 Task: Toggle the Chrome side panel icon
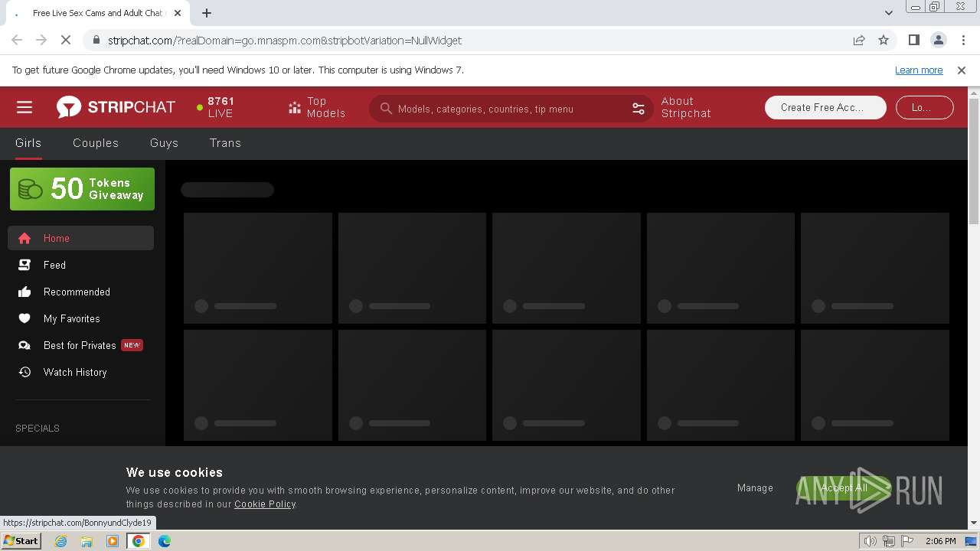[913, 40]
